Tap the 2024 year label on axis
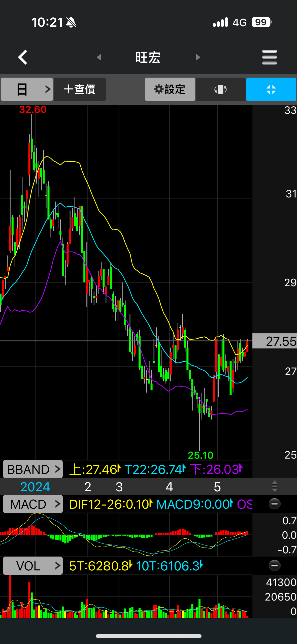 coord(35,487)
